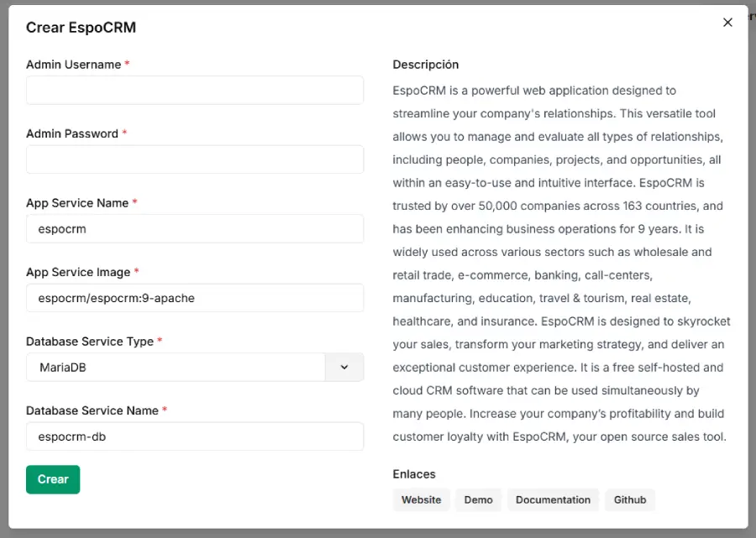The width and height of the screenshot is (756, 538).
Task: Expand the dropdown chevron arrow next to MariaDB
Action: click(344, 367)
